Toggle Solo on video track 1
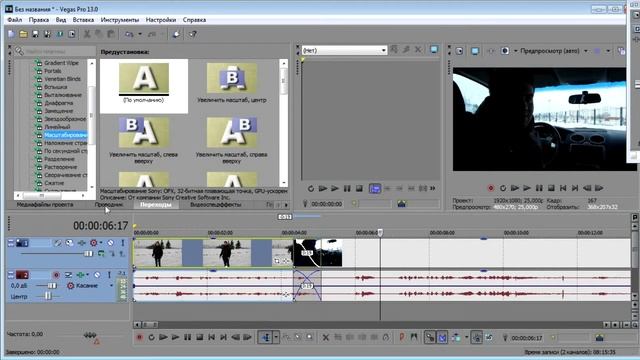The height and width of the screenshot is (360, 640). (x=122, y=243)
